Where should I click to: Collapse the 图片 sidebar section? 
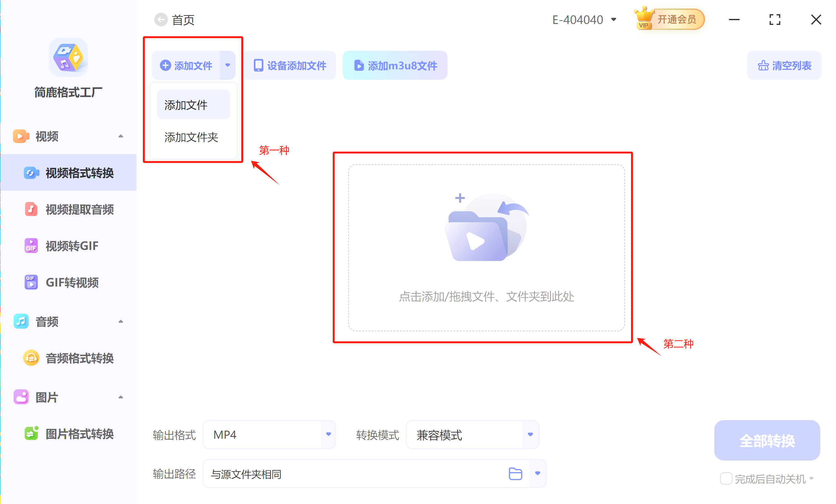pyautogui.click(x=120, y=397)
